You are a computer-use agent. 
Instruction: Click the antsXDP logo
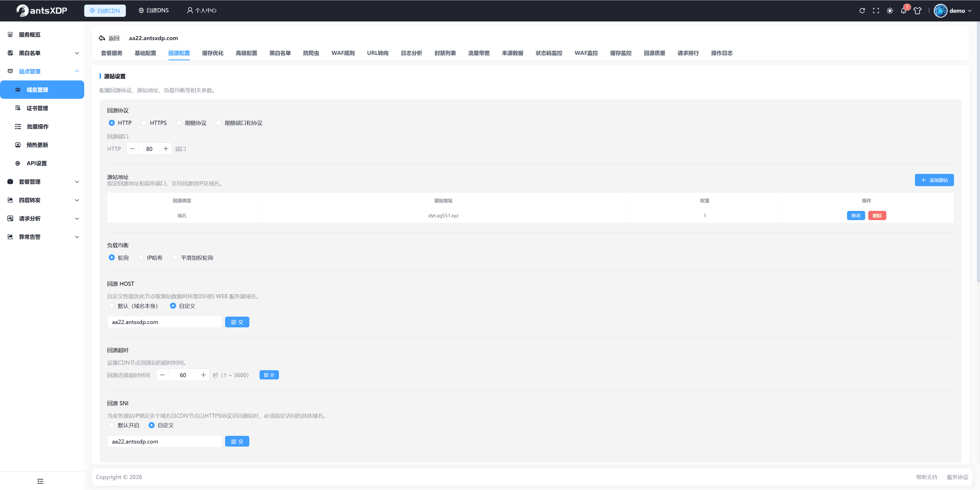tap(41, 11)
